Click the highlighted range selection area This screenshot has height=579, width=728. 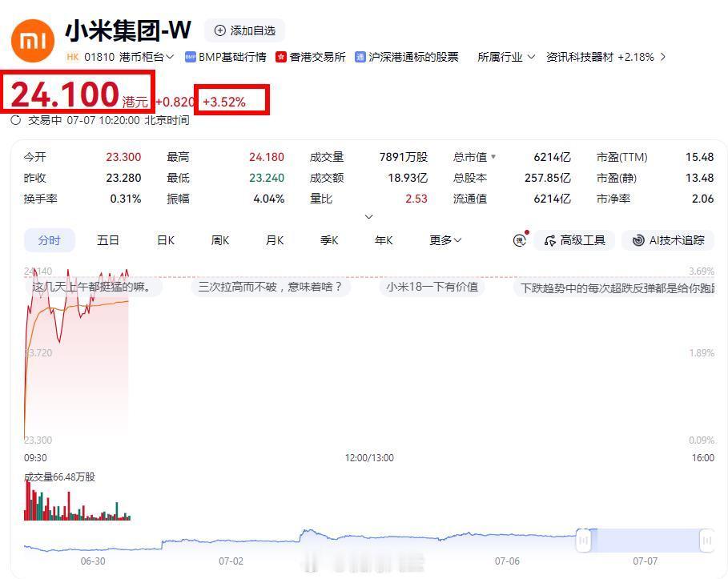tap(646, 540)
